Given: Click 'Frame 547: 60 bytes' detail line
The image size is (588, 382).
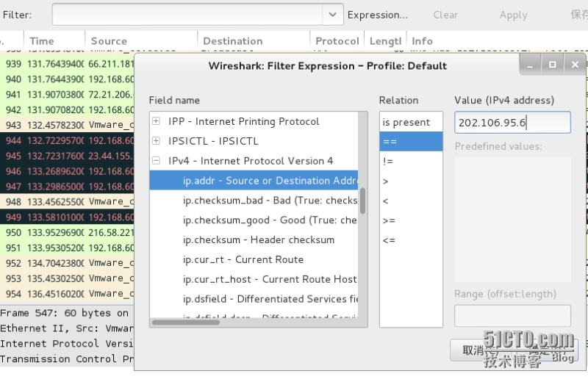Looking at the screenshot, I should point(67,313).
